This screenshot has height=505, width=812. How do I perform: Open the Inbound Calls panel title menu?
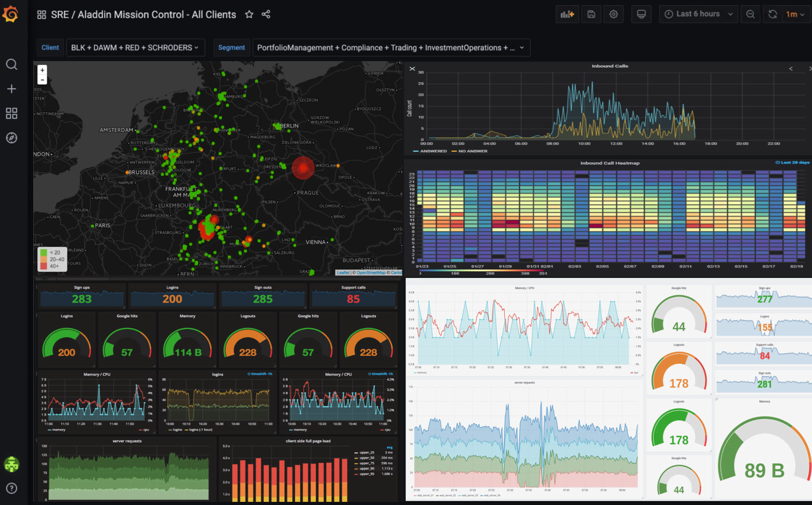coord(609,66)
